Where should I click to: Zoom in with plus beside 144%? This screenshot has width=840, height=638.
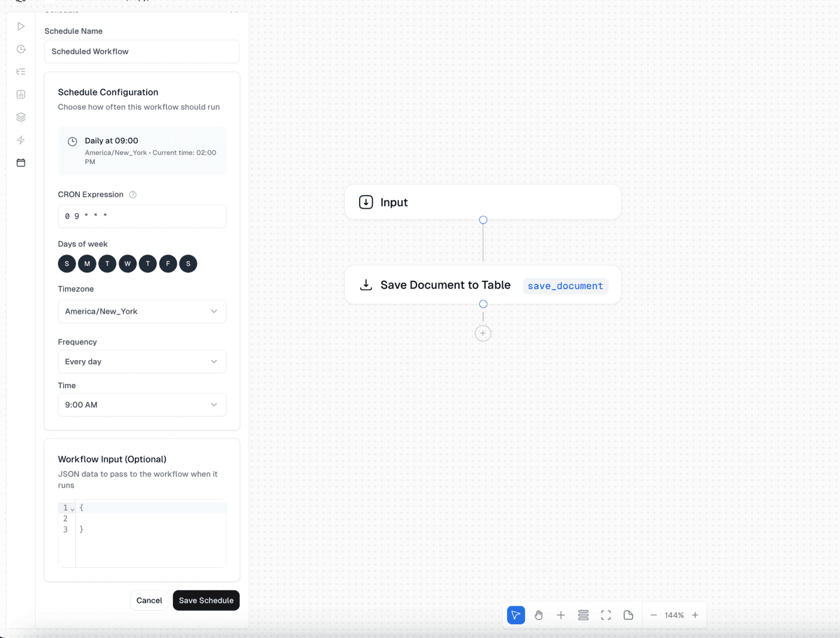tap(695, 615)
